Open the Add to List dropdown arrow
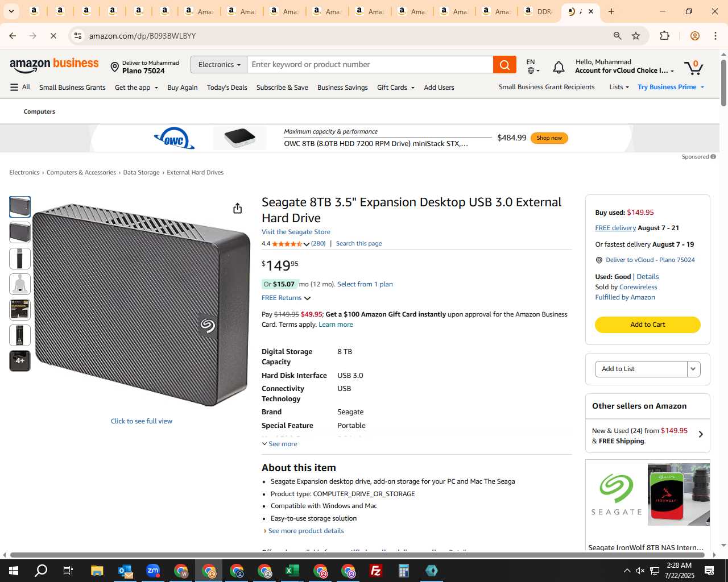728x582 pixels. pyautogui.click(x=693, y=369)
